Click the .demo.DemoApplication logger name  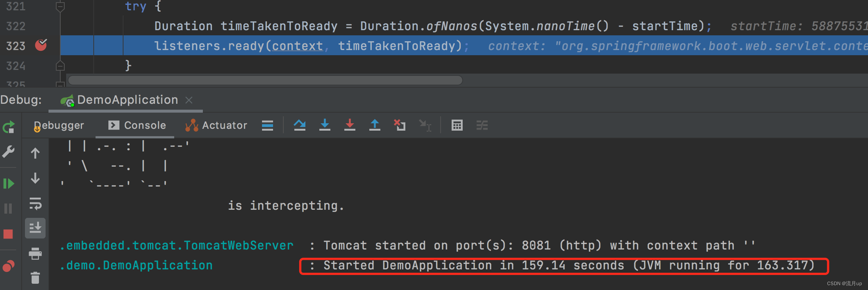(136, 265)
